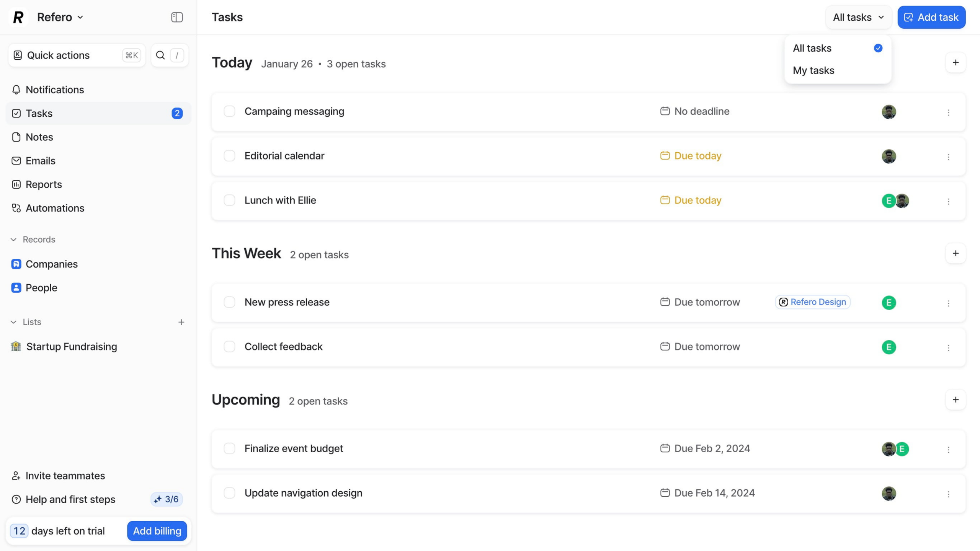Open the Reports section in the sidebar
This screenshot has width=980, height=551.
(x=43, y=184)
